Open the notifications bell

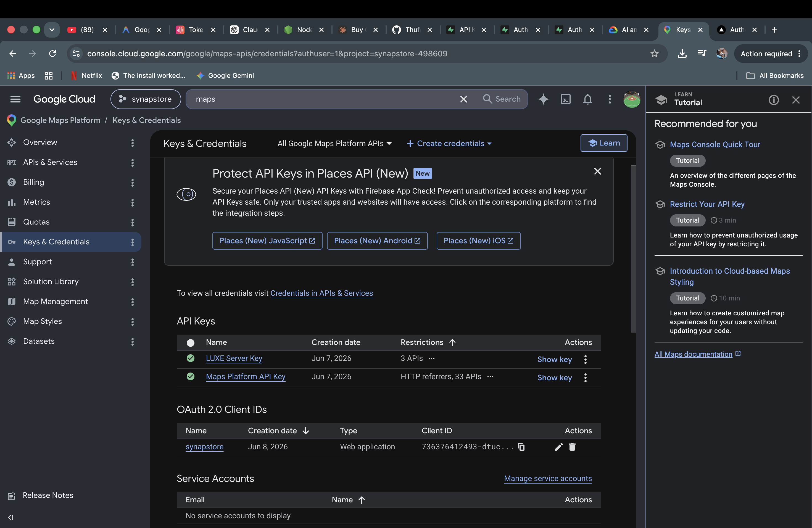click(x=587, y=99)
